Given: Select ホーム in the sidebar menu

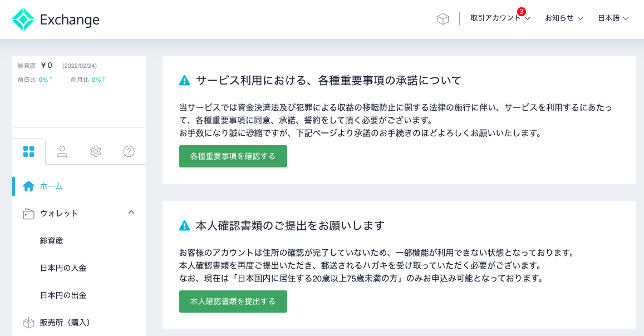Looking at the screenshot, I should coord(50,186).
